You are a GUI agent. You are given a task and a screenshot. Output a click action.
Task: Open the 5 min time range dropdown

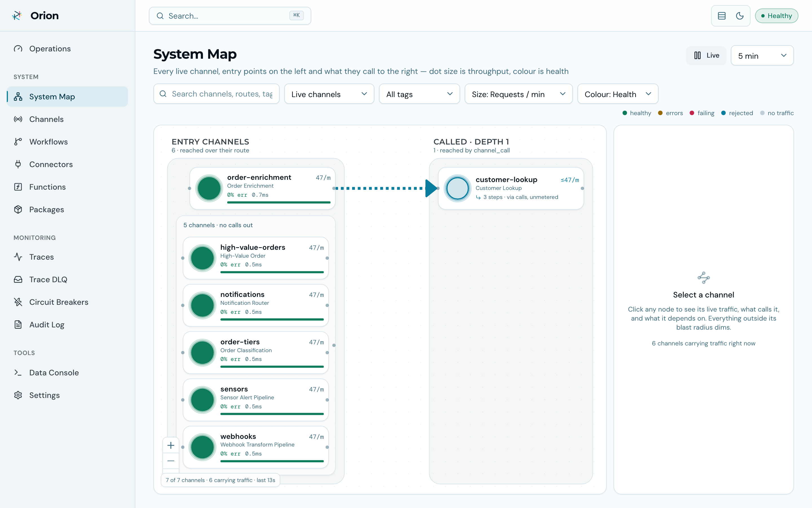[762, 55]
